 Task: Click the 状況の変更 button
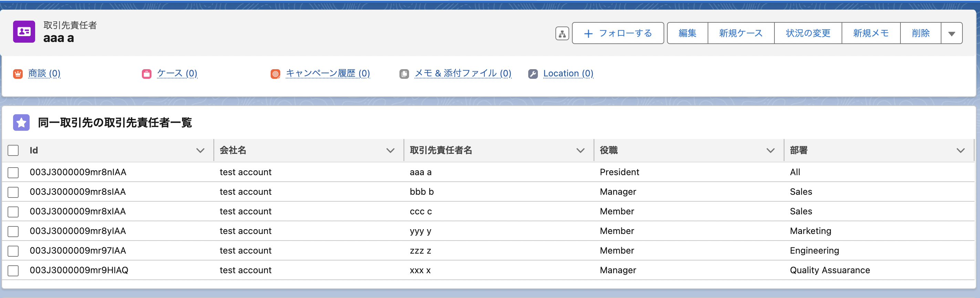point(808,33)
